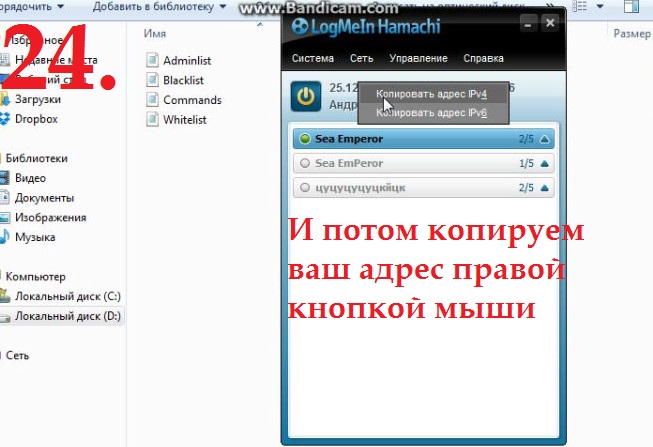
Task: Open the Explorer view options dropdown arrow
Action: (600, 6)
